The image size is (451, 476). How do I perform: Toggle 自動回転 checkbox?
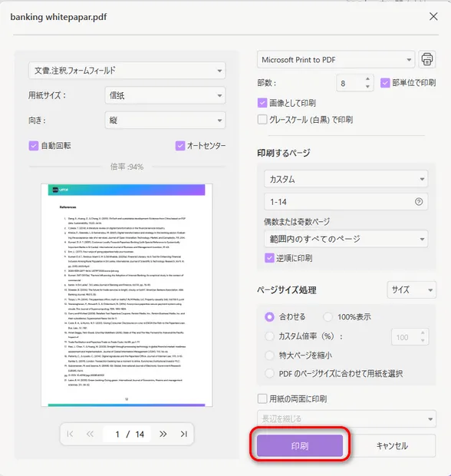33,146
